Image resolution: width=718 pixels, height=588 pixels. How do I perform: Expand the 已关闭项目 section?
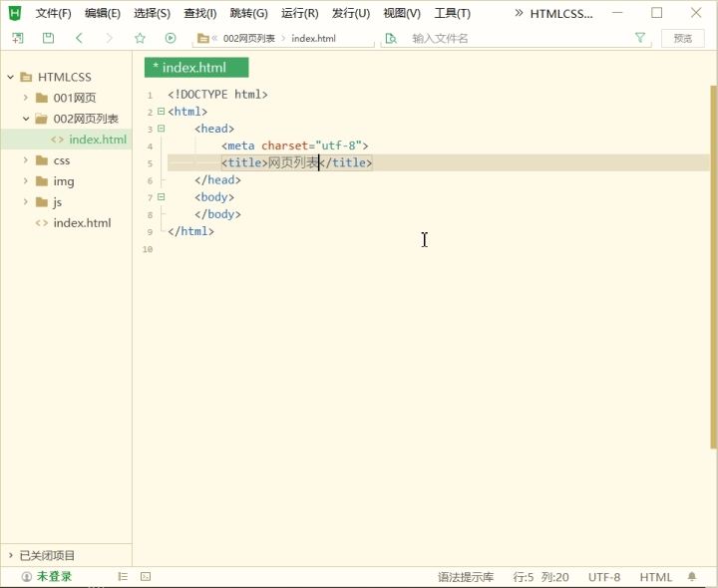(11, 555)
